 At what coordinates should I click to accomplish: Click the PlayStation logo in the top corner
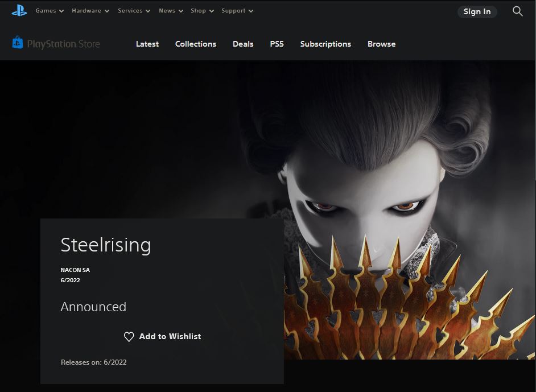[19, 10]
